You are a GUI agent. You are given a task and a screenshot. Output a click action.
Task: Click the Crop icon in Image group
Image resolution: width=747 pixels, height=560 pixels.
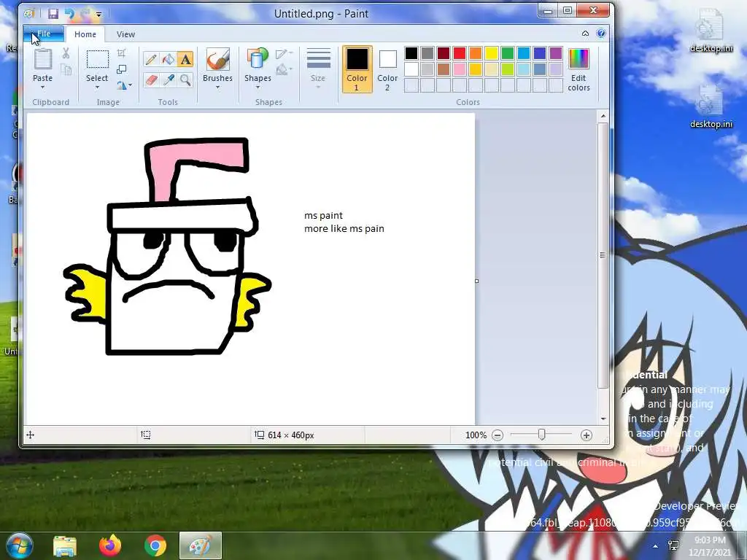[122, 52]
